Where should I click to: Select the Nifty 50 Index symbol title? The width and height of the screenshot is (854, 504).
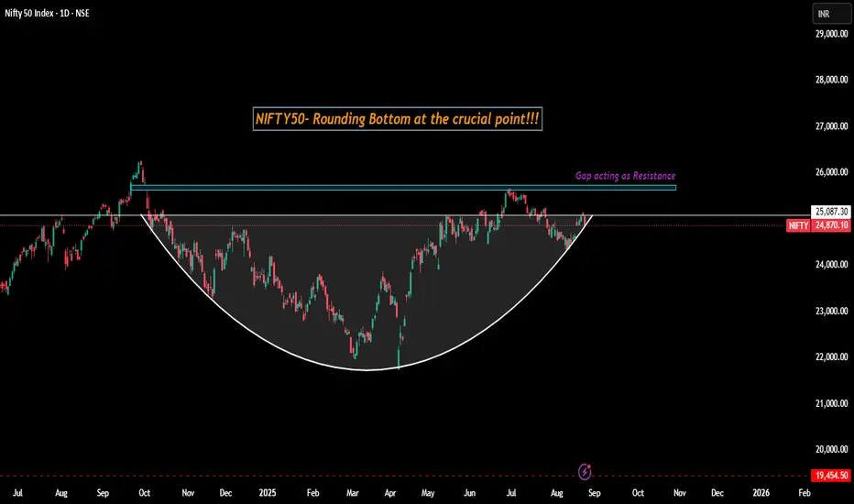click(x=47, y=13)
